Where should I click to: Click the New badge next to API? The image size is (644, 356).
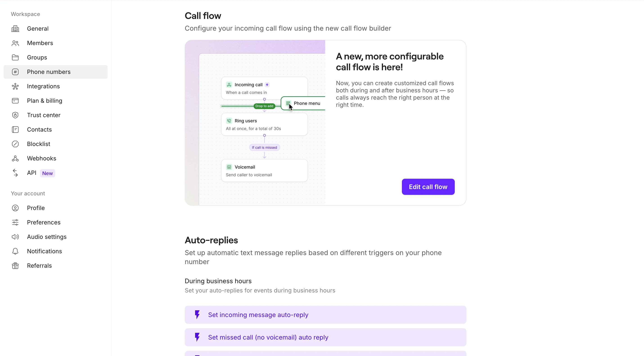[47, 173]
